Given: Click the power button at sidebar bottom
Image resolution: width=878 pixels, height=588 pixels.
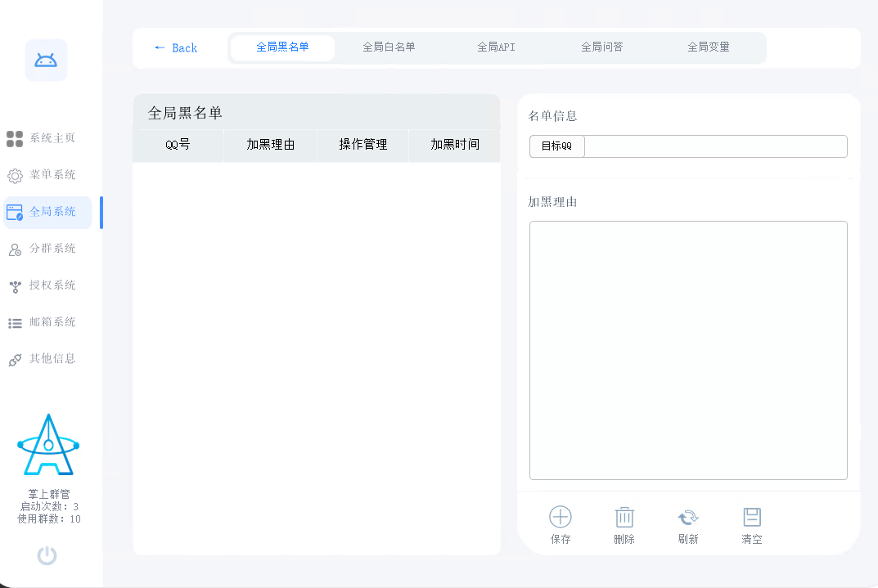Looking at the screenshot, I should coord(47,555).
